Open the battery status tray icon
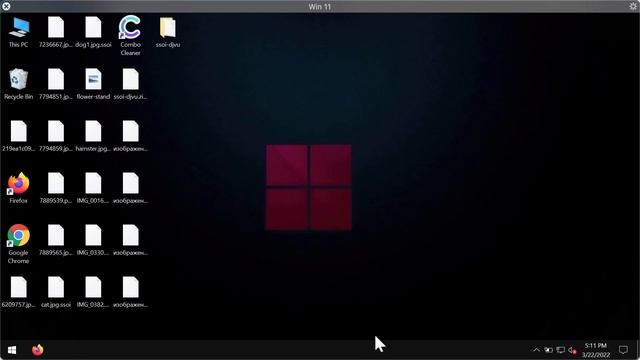 click(x=549, y=350)
